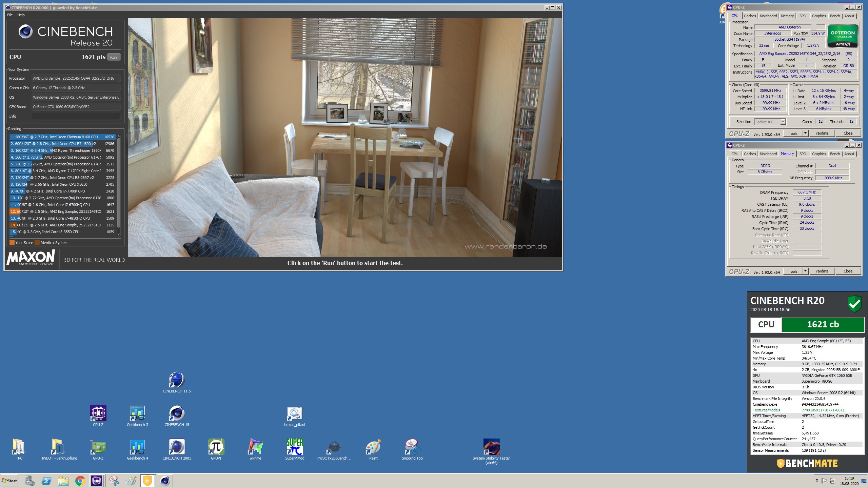Viewport: 868px width, 488px height.
Task: Switch to Memory tab in top CPU-Z window
Action: pyautogui.click(x=787, y=16)
